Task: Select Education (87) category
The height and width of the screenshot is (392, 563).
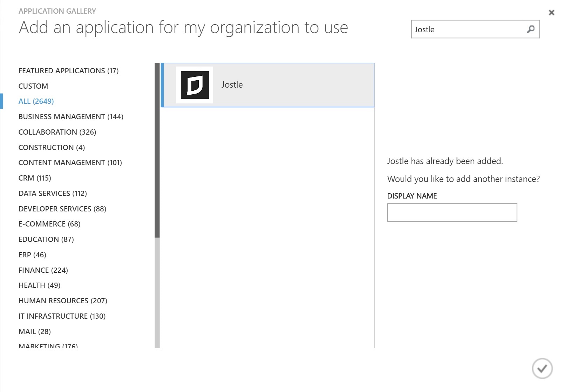Action: pyautogui.click(x=46, y=239)
